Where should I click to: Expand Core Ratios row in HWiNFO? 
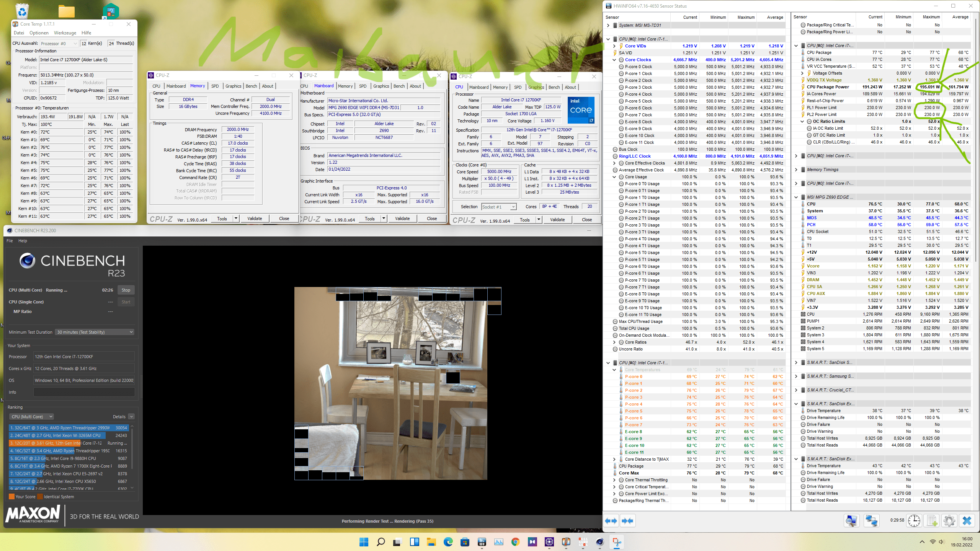[614, 342]
